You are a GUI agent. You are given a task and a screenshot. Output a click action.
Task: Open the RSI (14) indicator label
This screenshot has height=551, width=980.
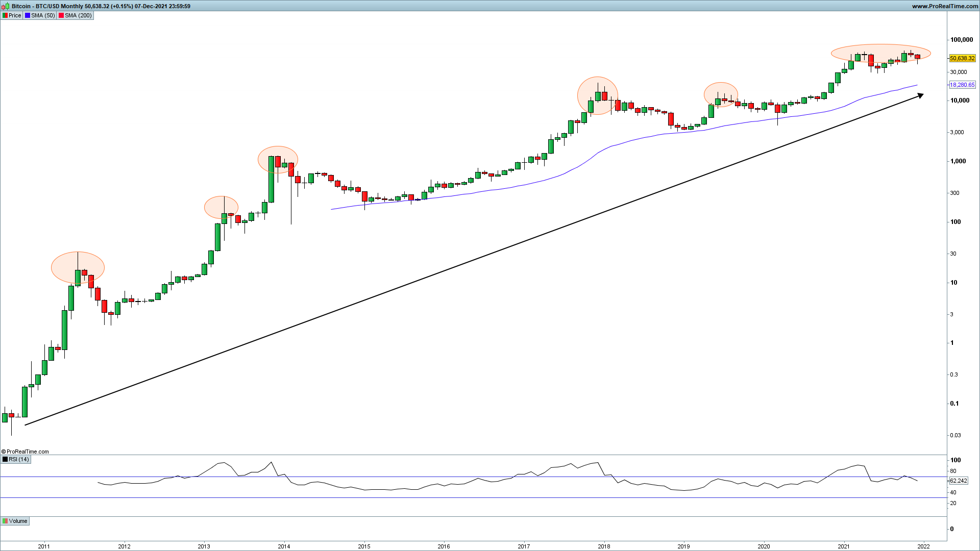(x=19, y=459)
